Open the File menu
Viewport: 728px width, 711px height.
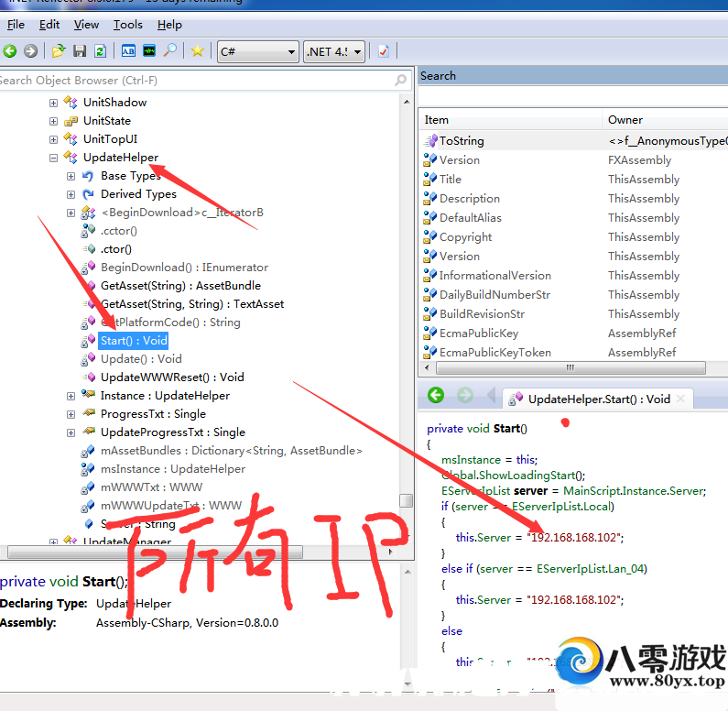(16, 25)
